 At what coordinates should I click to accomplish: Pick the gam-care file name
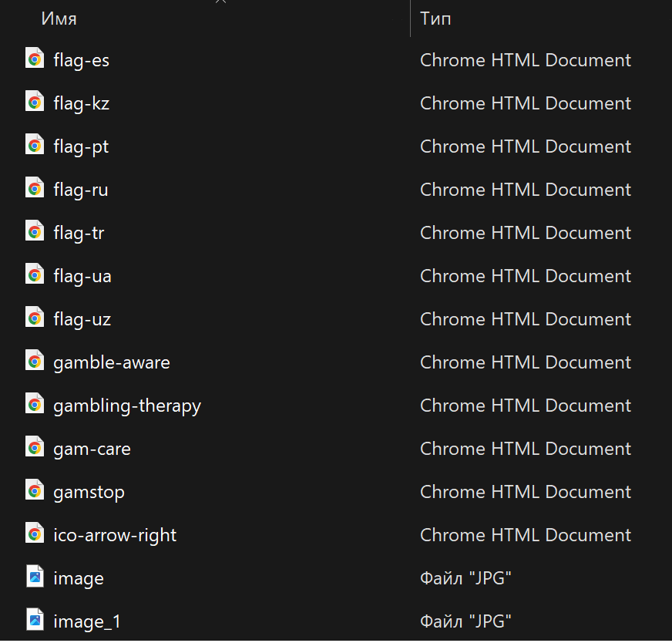coord(92,449)
